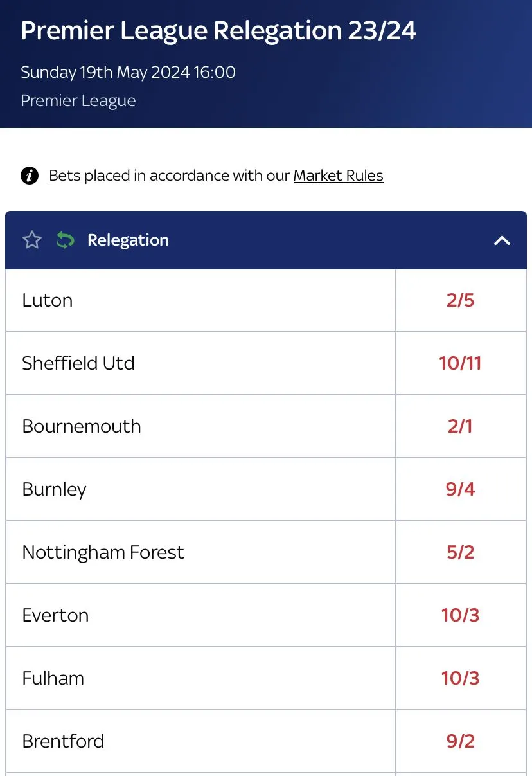The image size is (532, 776).
Task: Click the Premier League Relegation 23/24 title
Action: click(x=218, y=31)
